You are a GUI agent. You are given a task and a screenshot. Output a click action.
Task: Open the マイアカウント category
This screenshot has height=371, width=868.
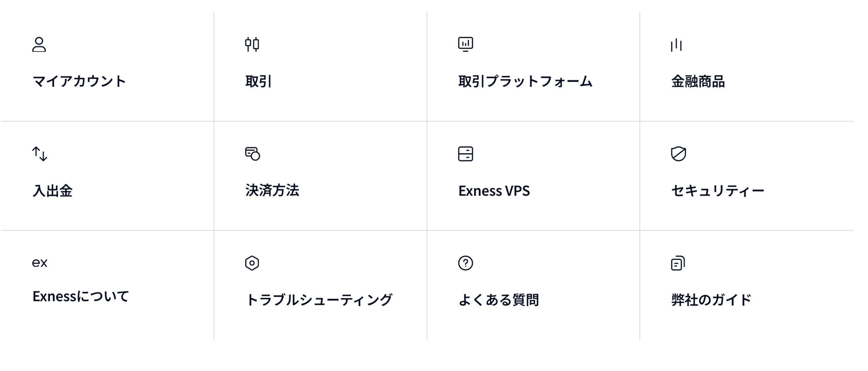tap(79, 81)
